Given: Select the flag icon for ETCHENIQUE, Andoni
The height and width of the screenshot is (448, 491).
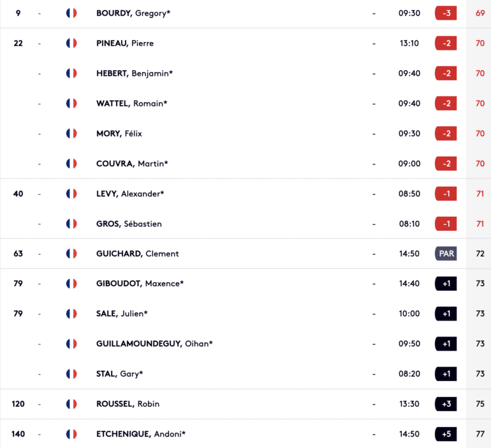Looking at the screenshot, I should click(x=71, y=434).
